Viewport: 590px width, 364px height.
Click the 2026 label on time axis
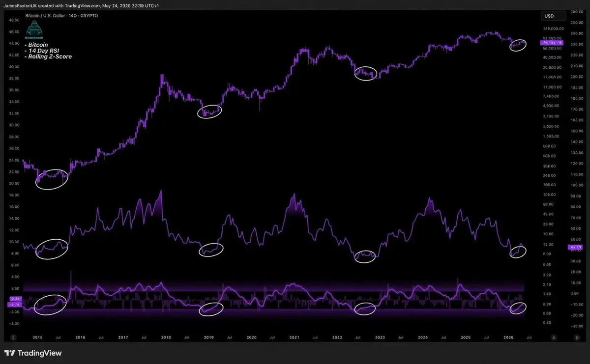[x=508, y=337]
